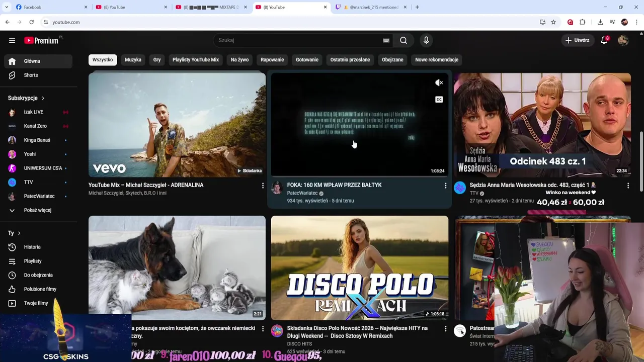Open the notifications bell
The width and height of the screenshot is (644, 362).
click(604, 40)
